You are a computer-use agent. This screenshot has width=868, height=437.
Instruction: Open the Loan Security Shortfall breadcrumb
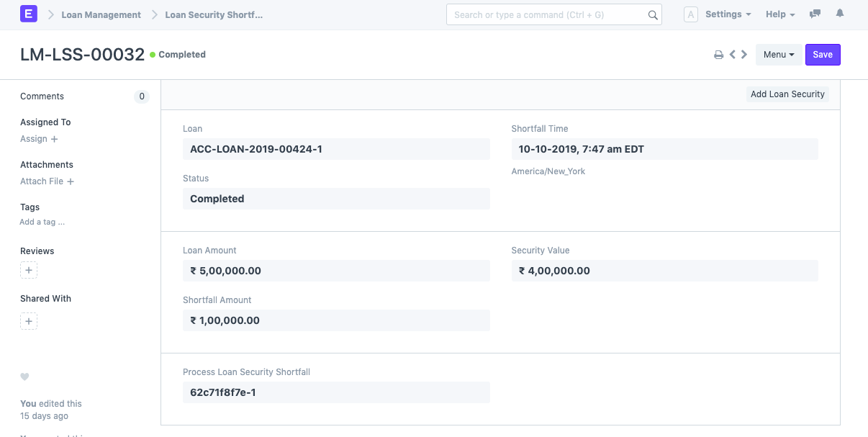(212, 14)
